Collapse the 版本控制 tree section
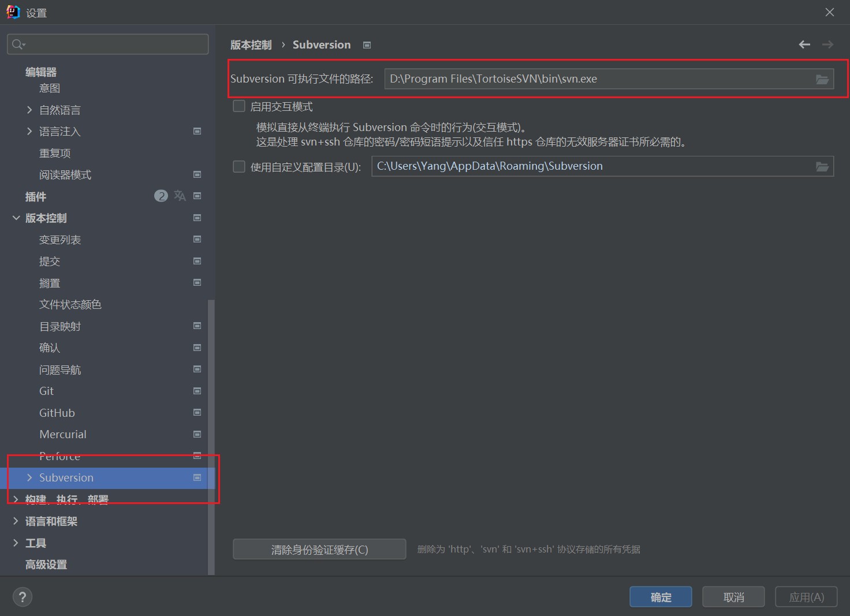Viewport: 850px width, 616px height. (16, 218)
